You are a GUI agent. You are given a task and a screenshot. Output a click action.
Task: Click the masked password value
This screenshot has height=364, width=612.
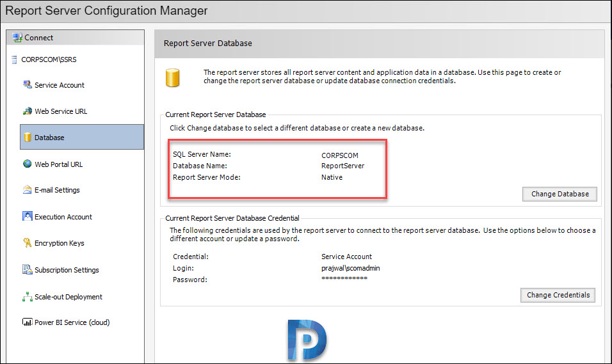click(x=344, y=278)
